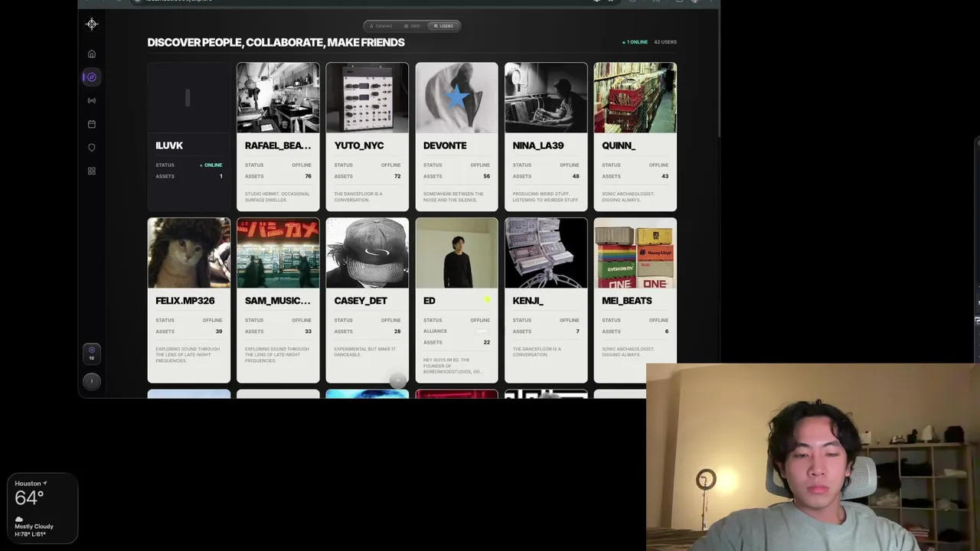Click RAFAEL_BEA...'s assets count 76

[308, 176]
